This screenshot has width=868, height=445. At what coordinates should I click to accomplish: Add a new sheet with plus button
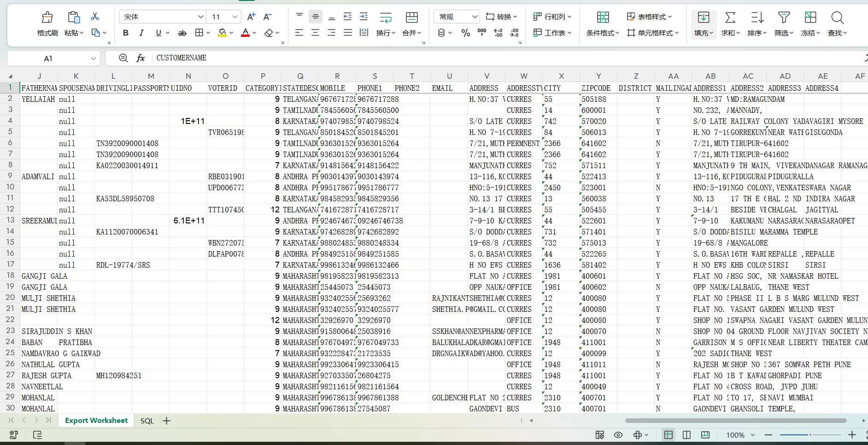click(x=167, y=421)
